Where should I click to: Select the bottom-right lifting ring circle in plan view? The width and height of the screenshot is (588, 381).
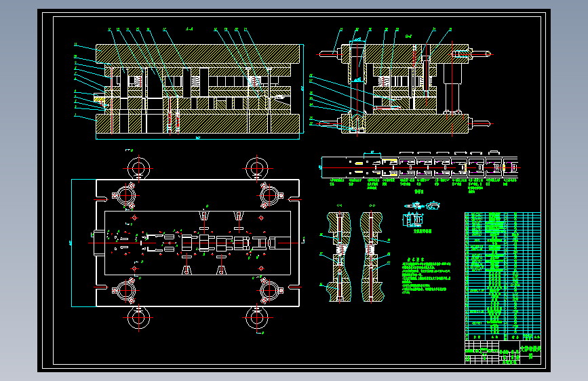(257, 317)
